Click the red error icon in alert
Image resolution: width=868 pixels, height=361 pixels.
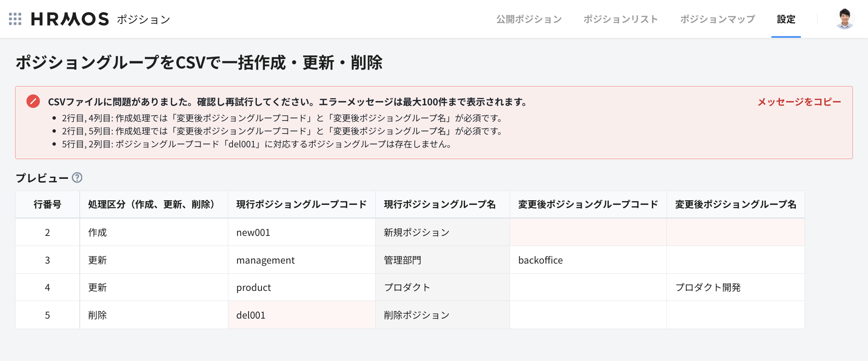pyautogui.click(x=33, y=101)
